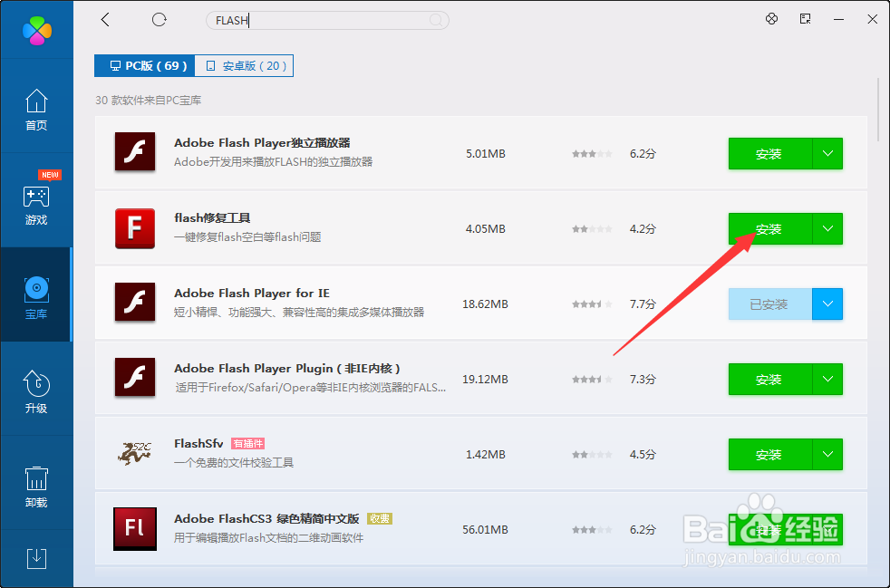This screenshot has height=588, width=890.
Task: Click the colorful clover app logo
Action: pos(37,30)
